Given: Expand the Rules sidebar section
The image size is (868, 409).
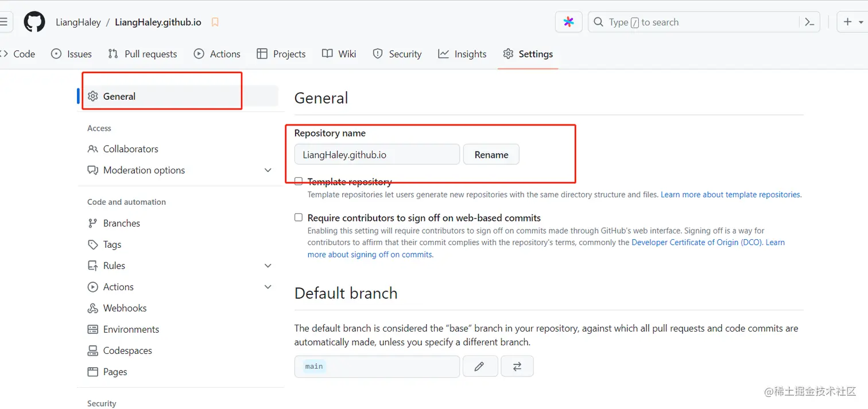Looking at the screenshot, I should pos(268,266).
